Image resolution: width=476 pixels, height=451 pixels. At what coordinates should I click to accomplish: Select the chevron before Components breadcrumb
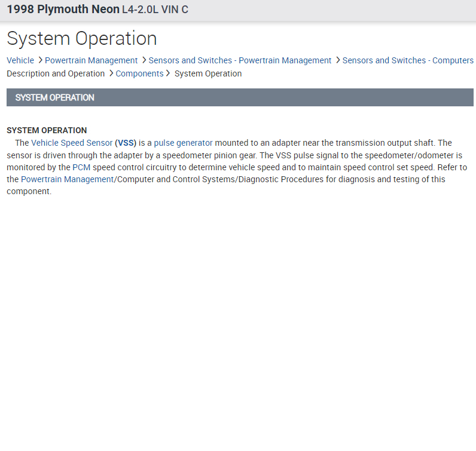111,73
